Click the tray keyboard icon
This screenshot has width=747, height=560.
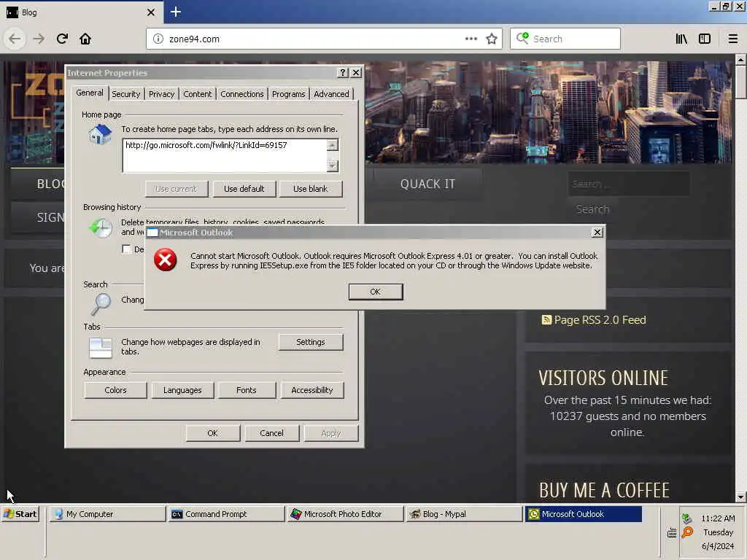[x=672, y=532]
